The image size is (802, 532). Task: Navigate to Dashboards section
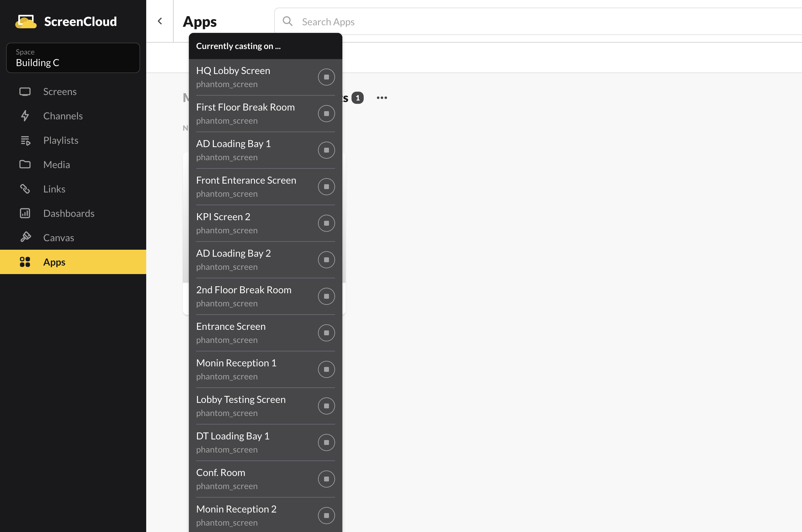73,213
